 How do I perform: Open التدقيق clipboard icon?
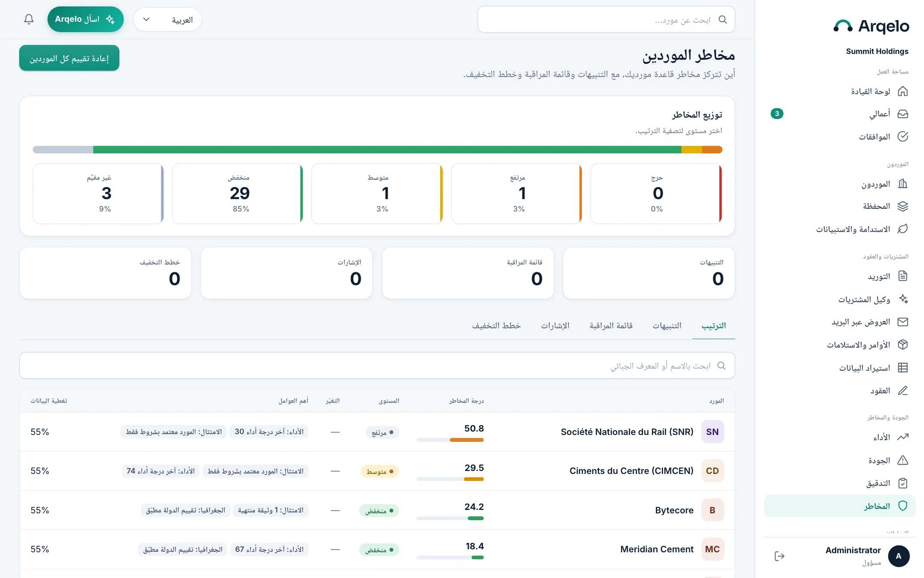[903, 483]
